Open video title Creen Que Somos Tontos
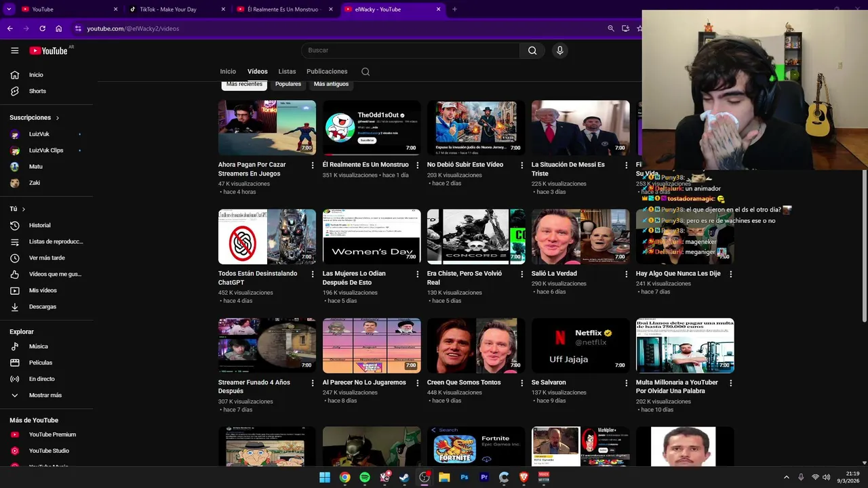868x488 pixels. click(x=464, y=383)
